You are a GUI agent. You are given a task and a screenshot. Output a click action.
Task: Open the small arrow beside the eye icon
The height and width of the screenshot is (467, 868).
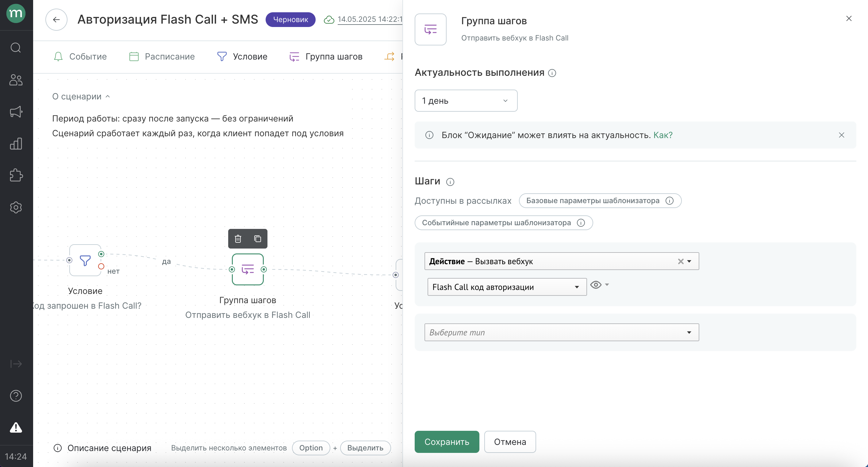(607, 285)
